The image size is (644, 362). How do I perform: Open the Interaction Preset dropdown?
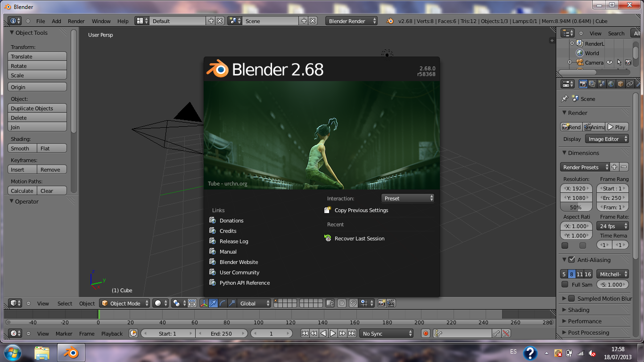408,198
